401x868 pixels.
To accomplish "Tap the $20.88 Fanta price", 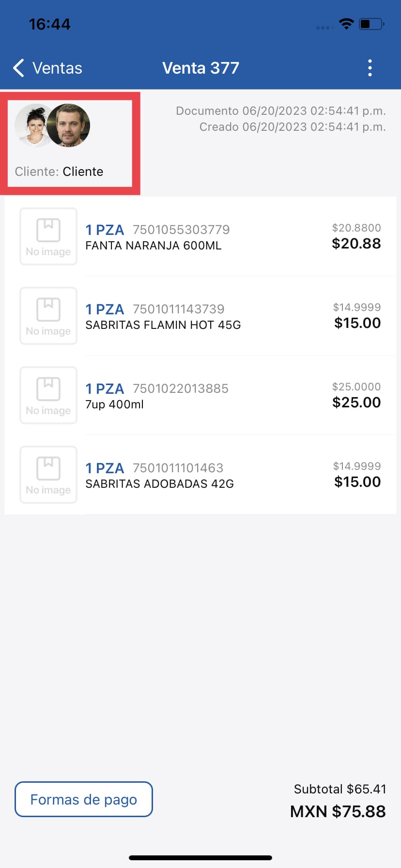I will [356, 244].
